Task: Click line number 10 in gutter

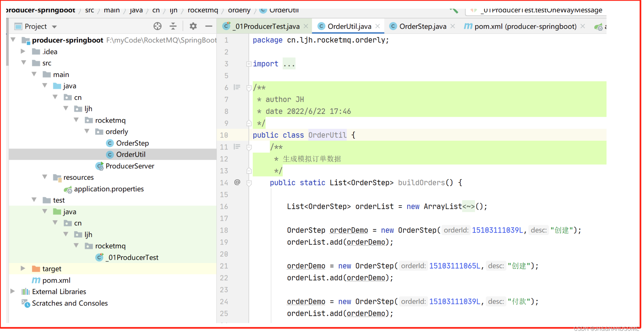Action: [224, 135]
